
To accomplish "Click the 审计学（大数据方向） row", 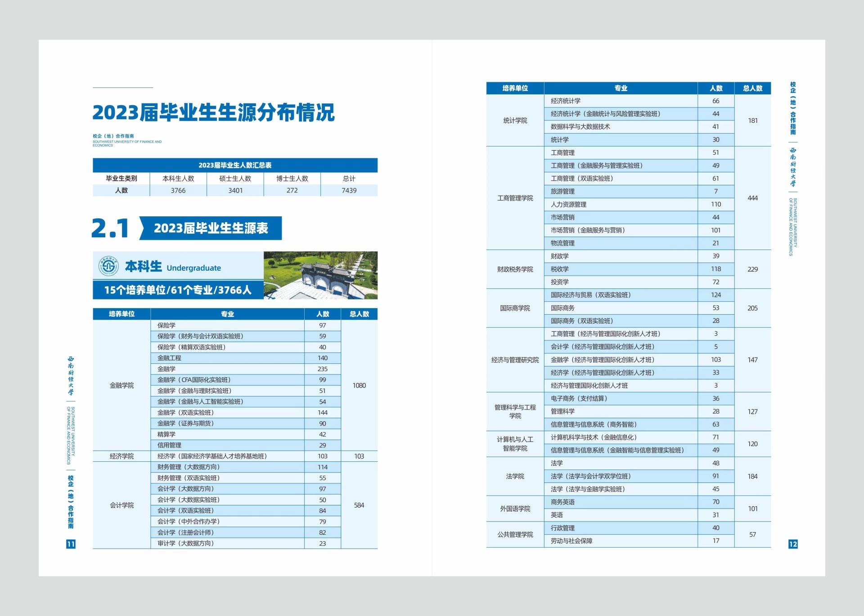I will (x=246, y=543).
